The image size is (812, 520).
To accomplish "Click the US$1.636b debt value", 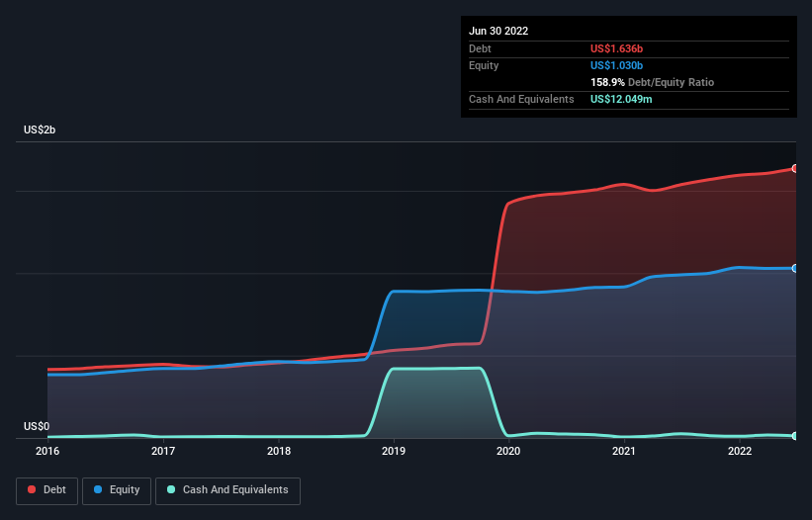I will coord(616,48).
